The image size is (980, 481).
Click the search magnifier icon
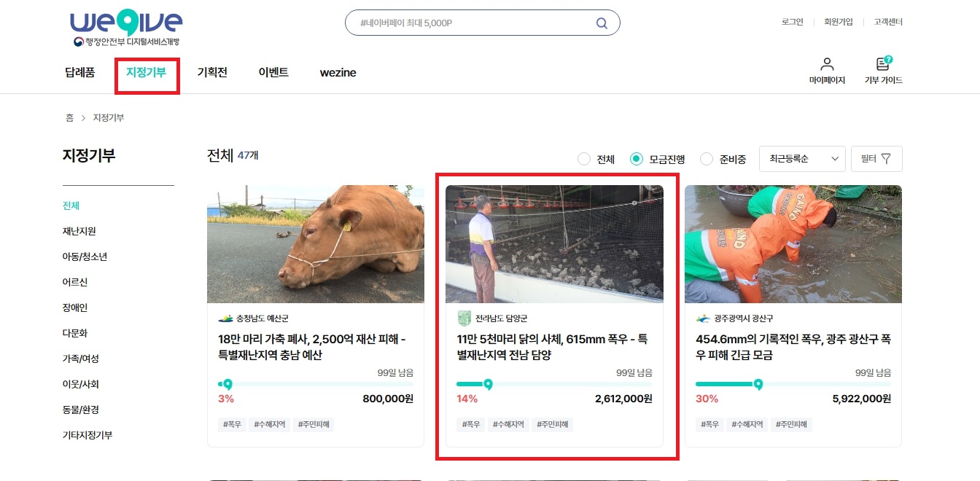coord(602,23)
